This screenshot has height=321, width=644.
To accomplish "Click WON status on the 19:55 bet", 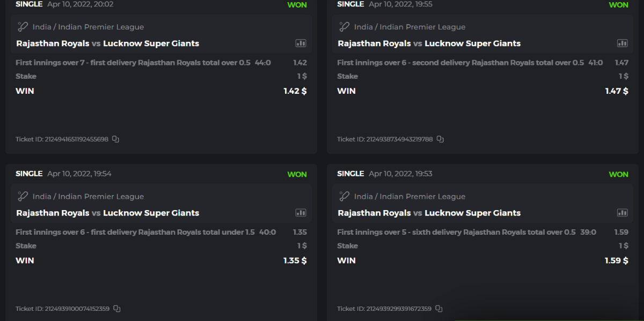I will [x=618, y=5].
